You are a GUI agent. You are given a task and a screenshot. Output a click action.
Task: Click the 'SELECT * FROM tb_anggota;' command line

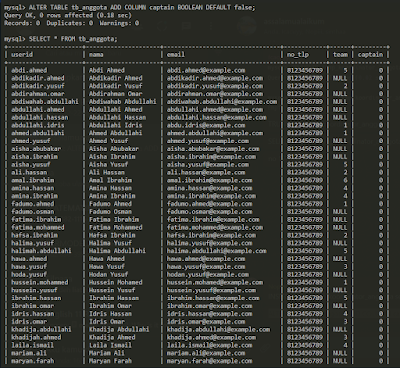click(61, 39)
